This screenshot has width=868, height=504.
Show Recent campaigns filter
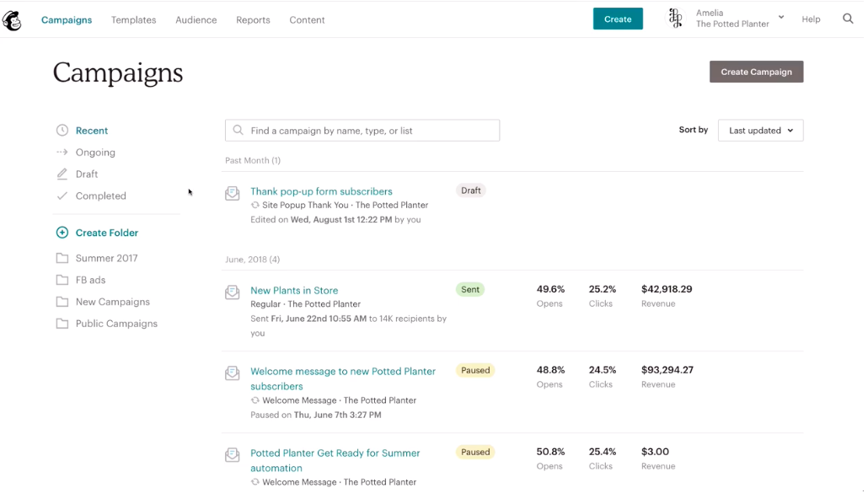pos(92,131)
